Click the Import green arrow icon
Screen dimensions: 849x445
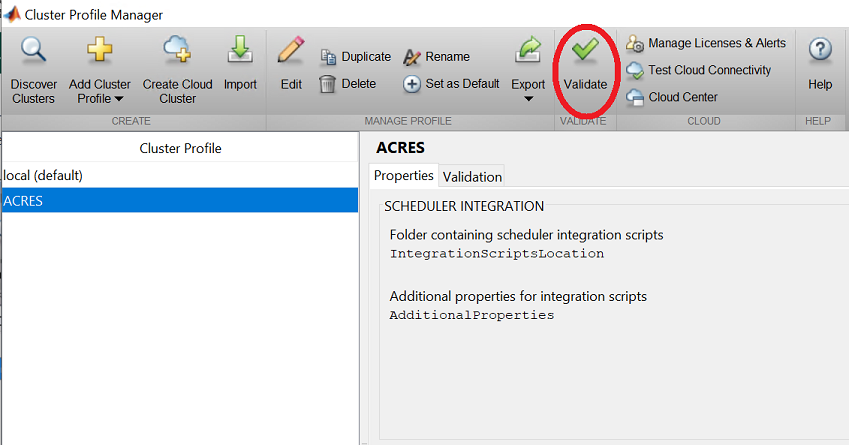coord(240,49)
